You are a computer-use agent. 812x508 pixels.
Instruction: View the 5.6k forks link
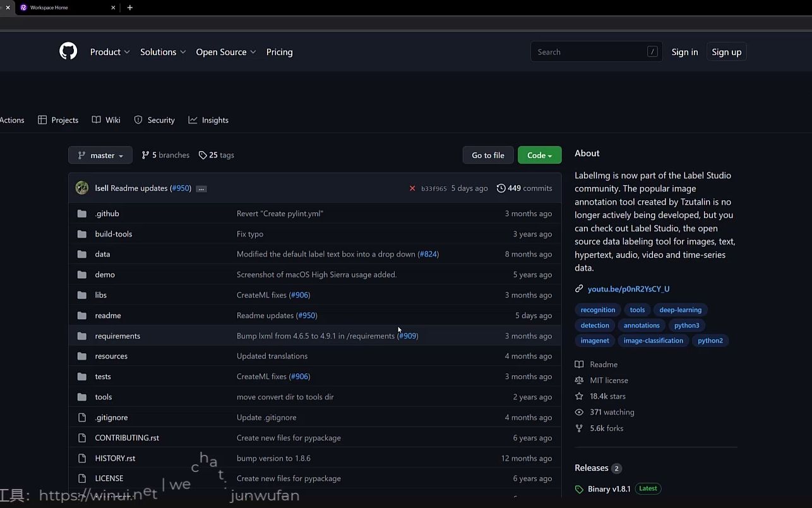click(x=599, y=428)
